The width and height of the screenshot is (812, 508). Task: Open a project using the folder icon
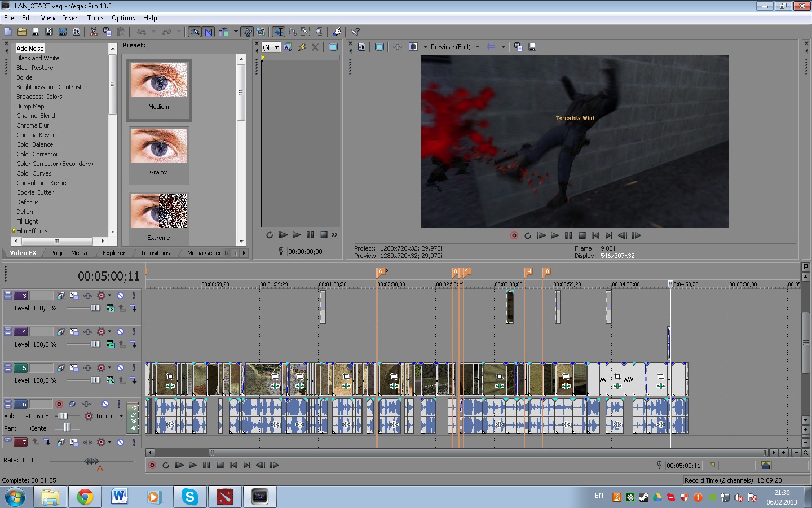(22, 32)
